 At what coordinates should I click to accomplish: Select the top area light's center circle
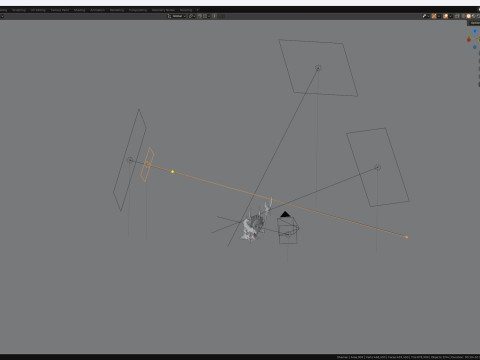point(318,68)
